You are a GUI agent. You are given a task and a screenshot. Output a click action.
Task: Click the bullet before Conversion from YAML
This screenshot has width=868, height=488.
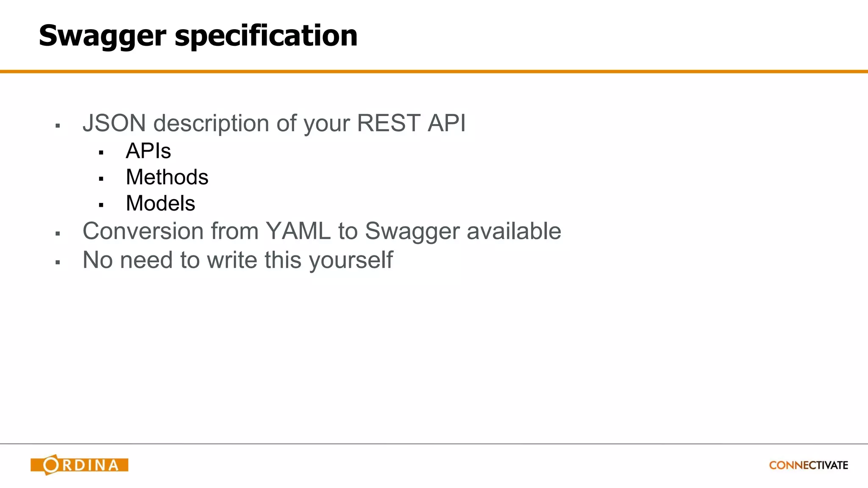(58, 233)
